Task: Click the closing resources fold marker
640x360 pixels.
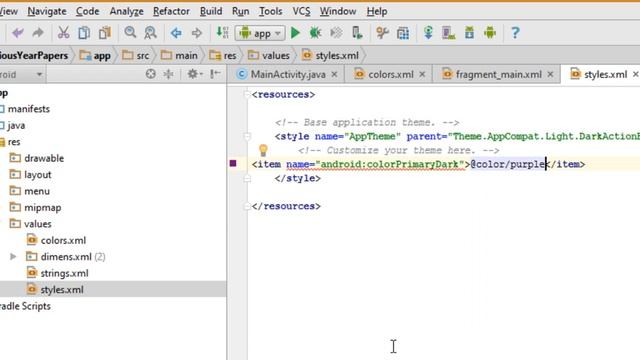Action: tap(247, 207)
